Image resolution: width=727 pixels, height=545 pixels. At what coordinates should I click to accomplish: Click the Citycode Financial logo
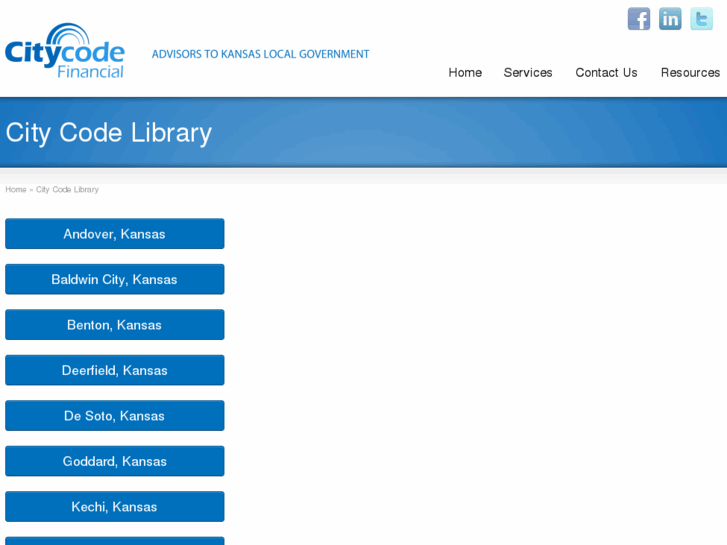(x=65, y=51)
